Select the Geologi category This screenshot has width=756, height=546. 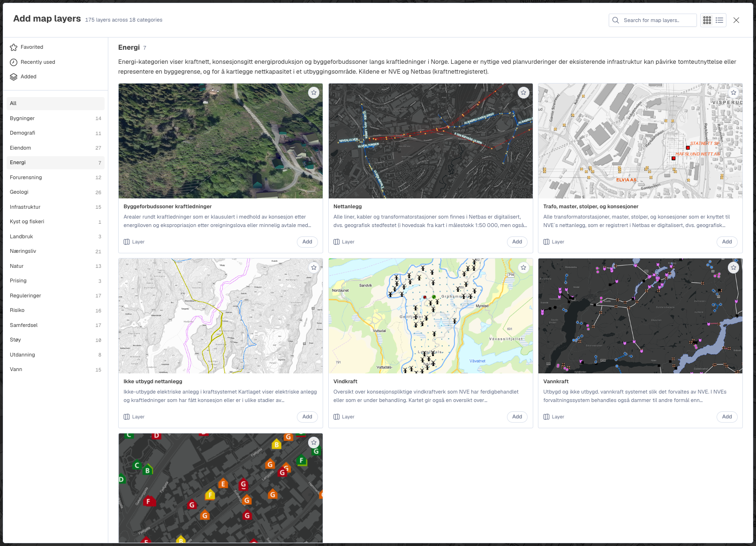55,192
